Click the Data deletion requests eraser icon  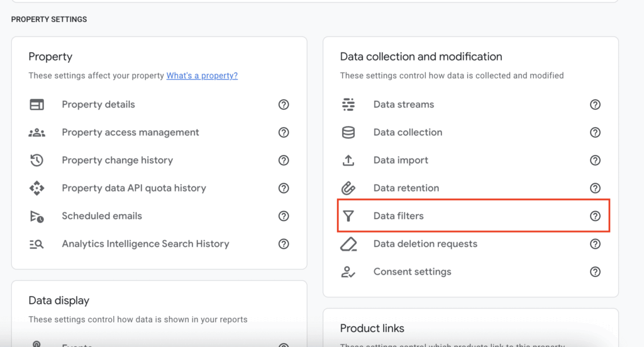click(348, 244)
